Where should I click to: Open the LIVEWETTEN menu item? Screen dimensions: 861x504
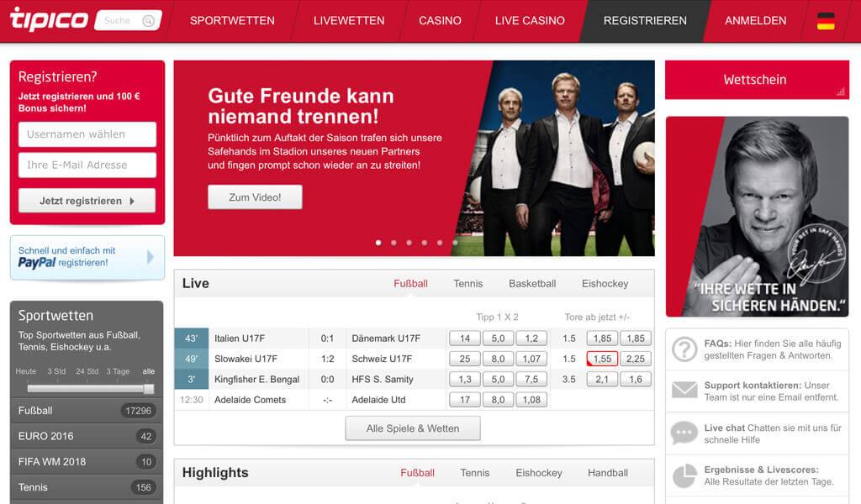[349, 21]
